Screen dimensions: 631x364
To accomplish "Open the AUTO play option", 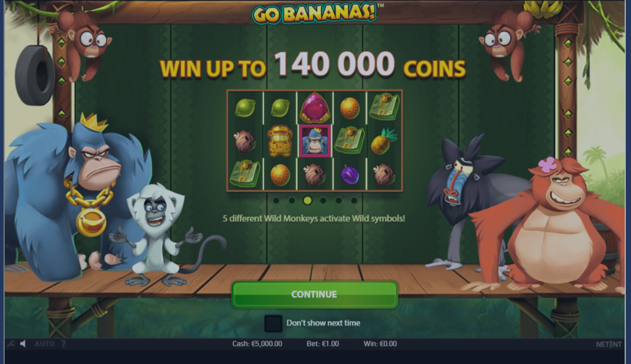I will 44,343.
